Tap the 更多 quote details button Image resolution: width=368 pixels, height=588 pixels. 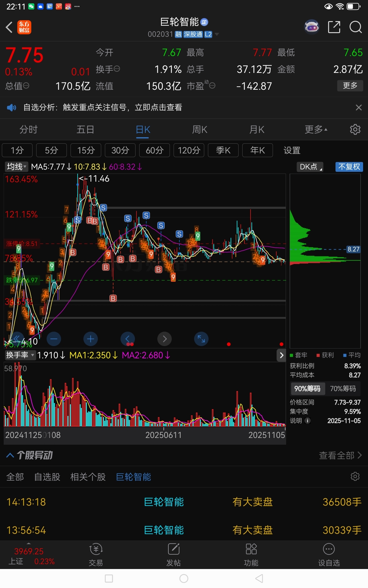350,85
